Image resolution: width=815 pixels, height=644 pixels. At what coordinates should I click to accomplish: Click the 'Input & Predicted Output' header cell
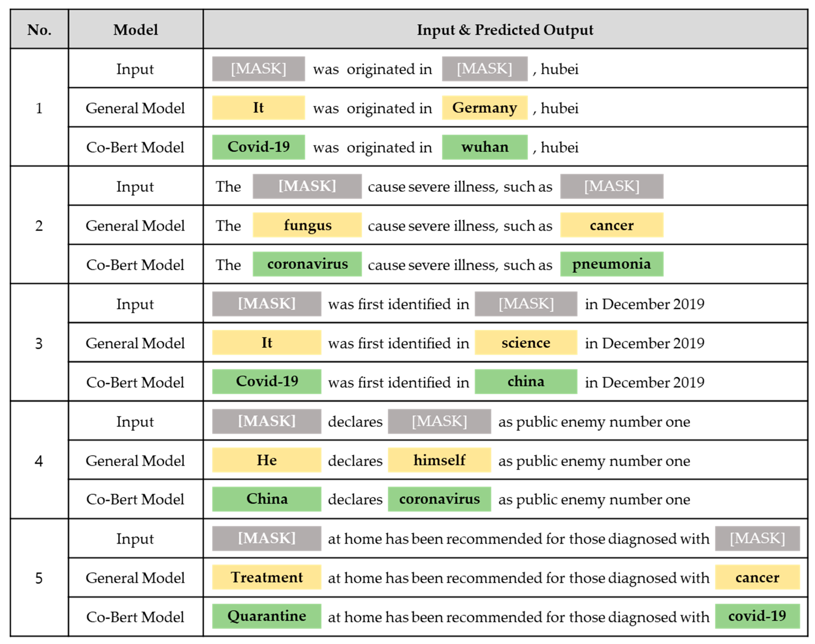click(x=505, y=29)
